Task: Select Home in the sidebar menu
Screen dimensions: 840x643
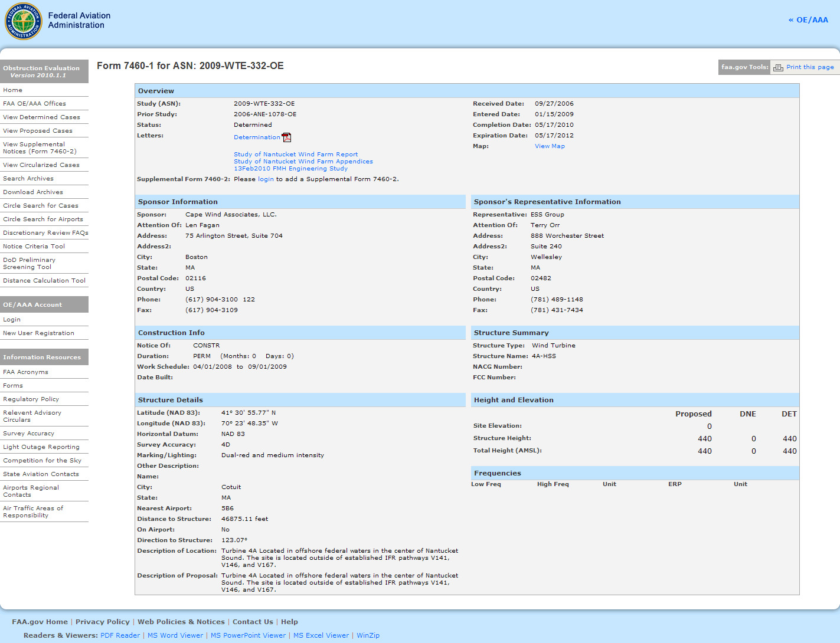Action: (x=13, y=90)
